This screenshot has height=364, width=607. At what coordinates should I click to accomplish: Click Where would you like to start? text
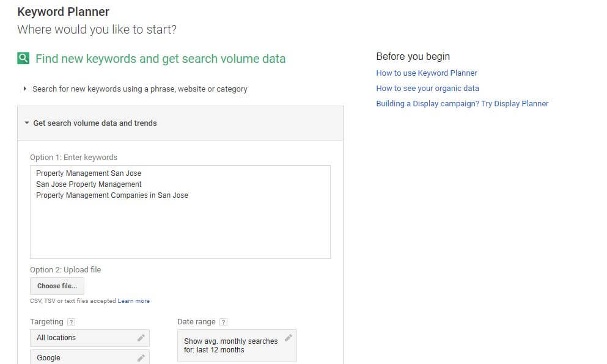[x=97, y=29]
